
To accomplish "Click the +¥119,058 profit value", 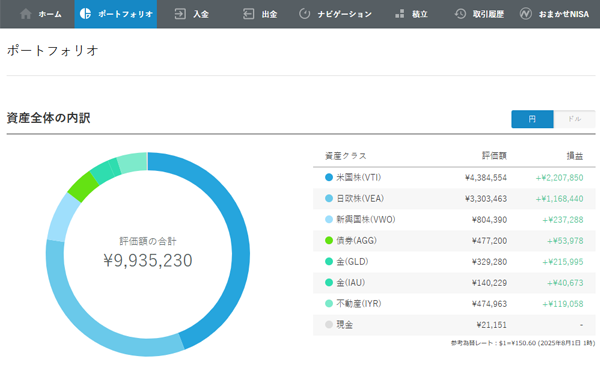I will [563, 304].
